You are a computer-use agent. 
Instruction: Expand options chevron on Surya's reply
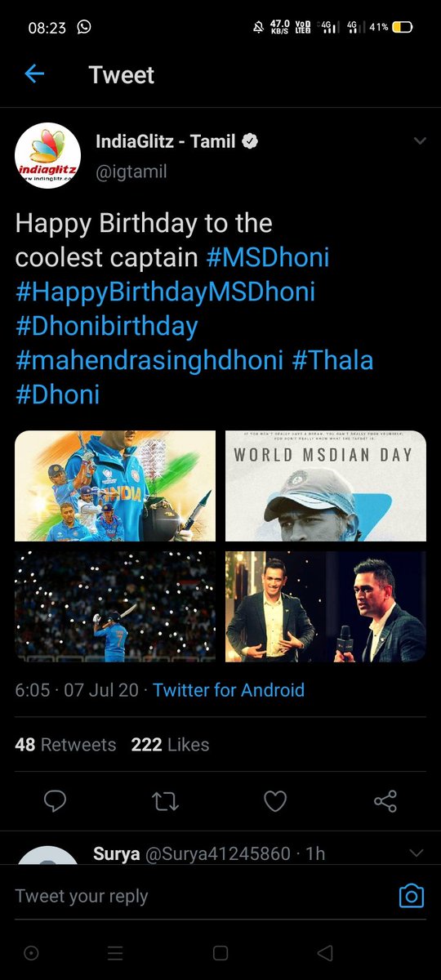point(416,853)
